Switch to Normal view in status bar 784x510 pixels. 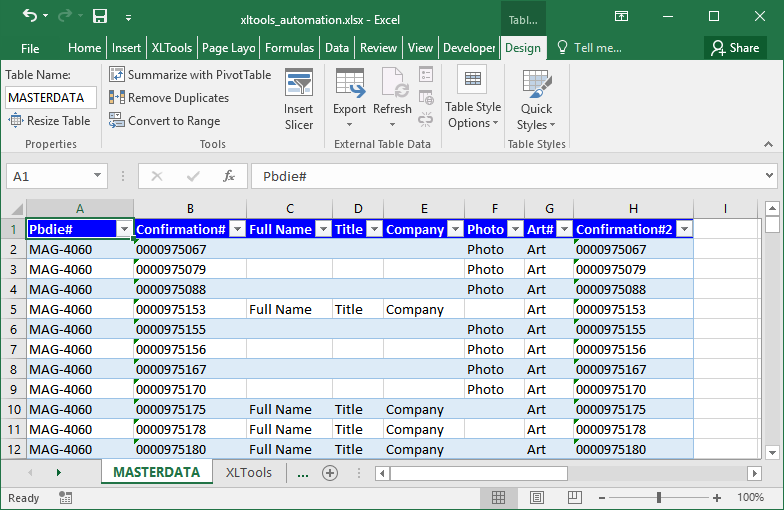pos(498,497)
